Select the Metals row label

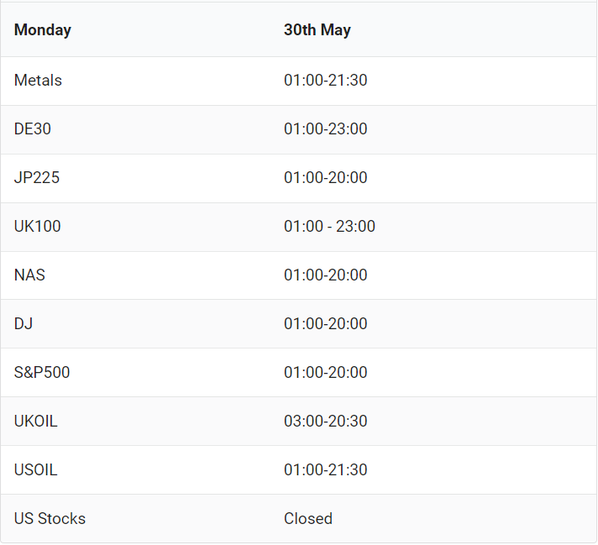tap(38, 80)
